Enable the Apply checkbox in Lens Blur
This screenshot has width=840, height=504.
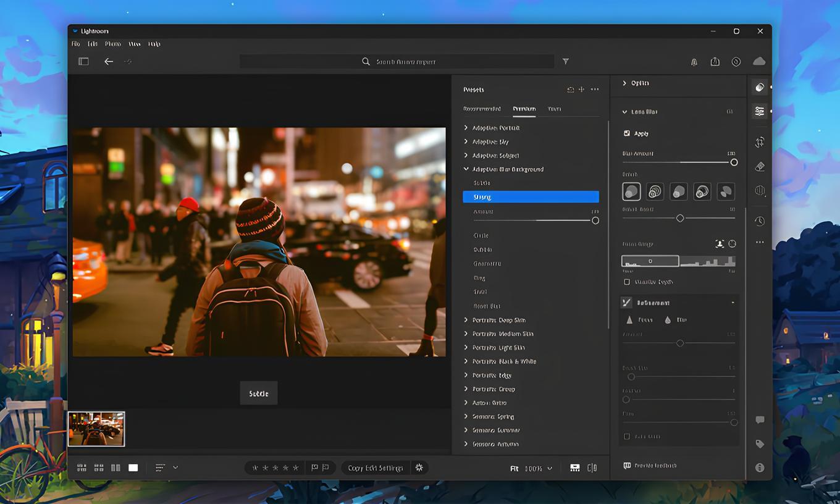[x=626, y=133]
